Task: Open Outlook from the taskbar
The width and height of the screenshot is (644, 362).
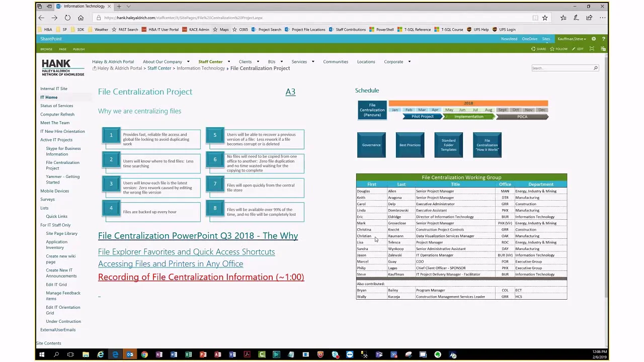Action: pos(130,354)
